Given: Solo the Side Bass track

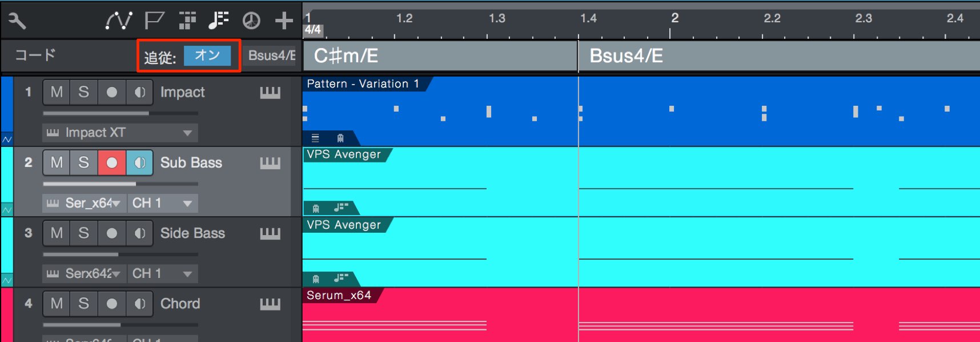Looking at the screenshot, I should coord(83,233).
